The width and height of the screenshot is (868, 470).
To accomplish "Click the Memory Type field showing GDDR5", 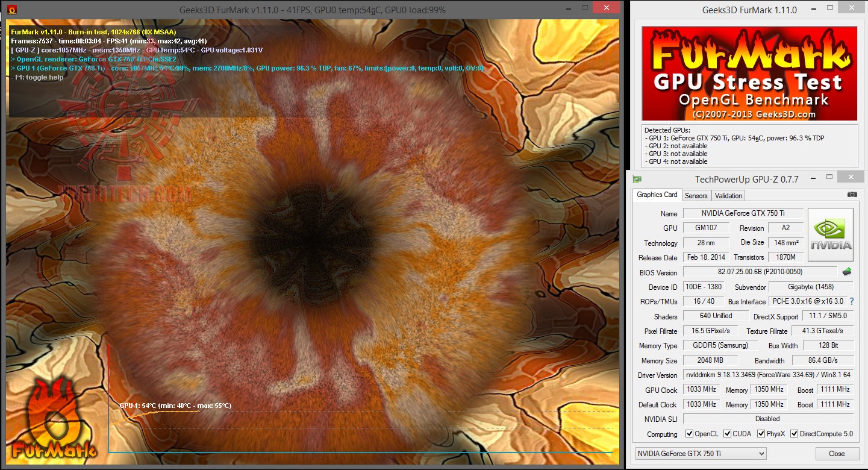I will click(720, 346).
